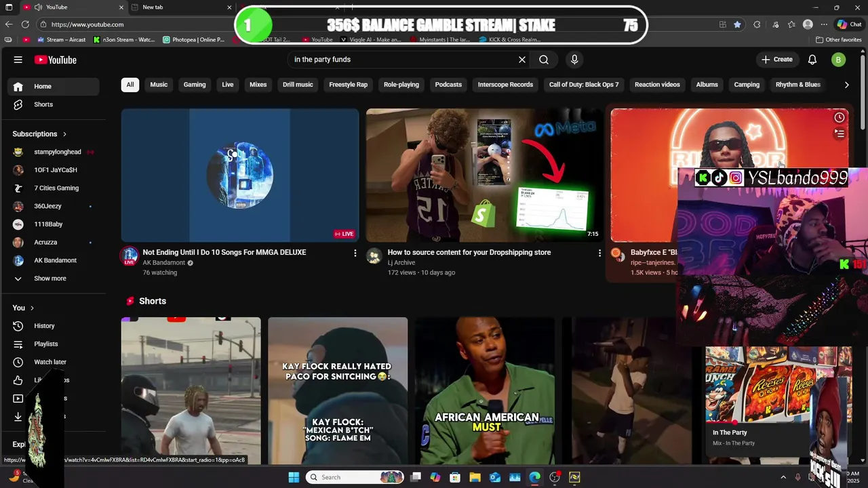Select the Gaming filter chip

[x=195, y=85]
